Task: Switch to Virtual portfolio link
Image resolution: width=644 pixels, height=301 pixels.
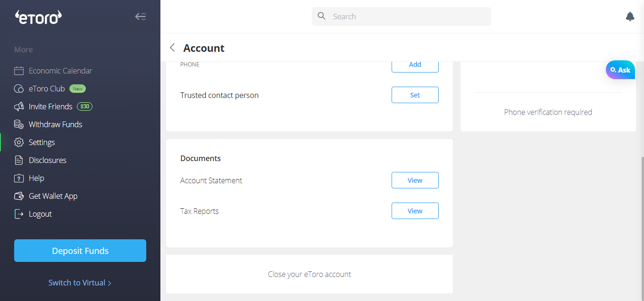Action: pyautogui.click(x=80, y=283)
